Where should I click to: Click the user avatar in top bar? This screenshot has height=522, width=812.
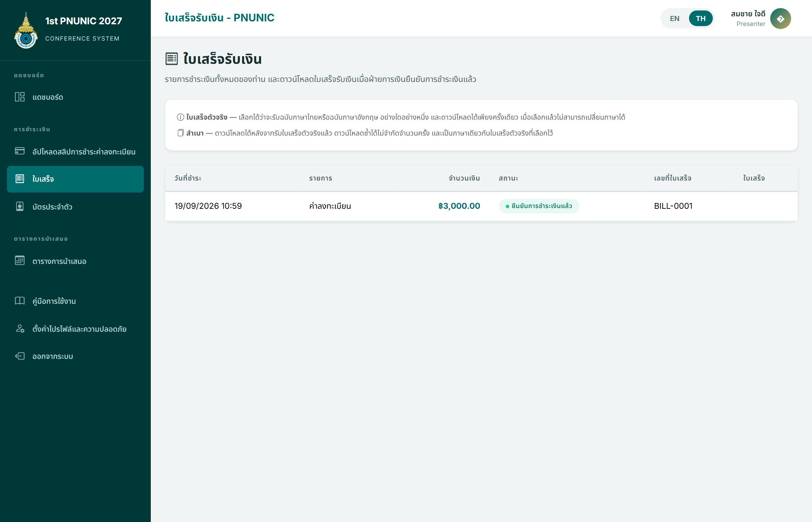780,18
